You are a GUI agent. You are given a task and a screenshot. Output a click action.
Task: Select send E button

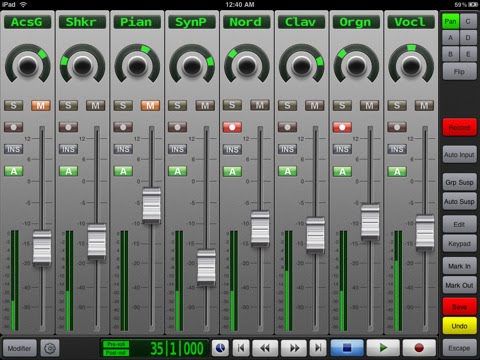point(468,54)
